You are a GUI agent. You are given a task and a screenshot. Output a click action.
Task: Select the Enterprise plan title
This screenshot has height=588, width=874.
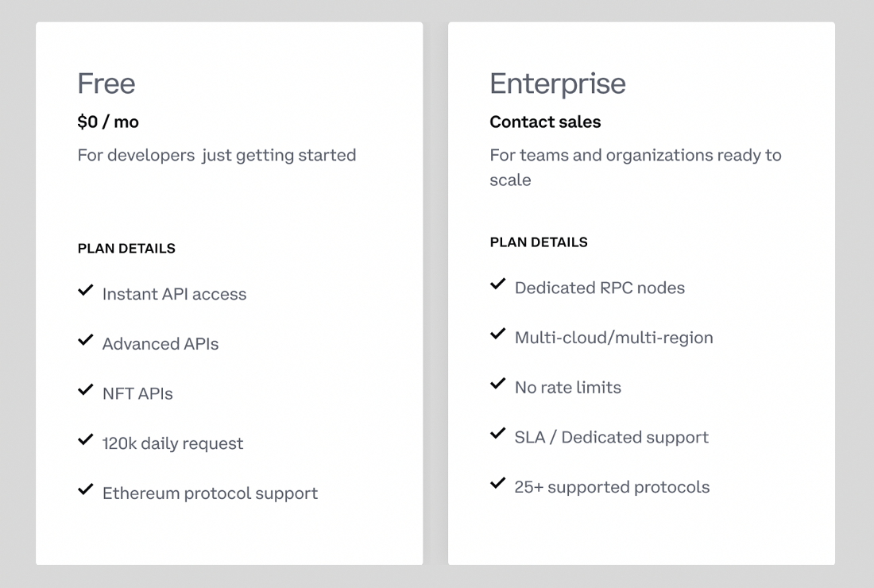point(558,83)
